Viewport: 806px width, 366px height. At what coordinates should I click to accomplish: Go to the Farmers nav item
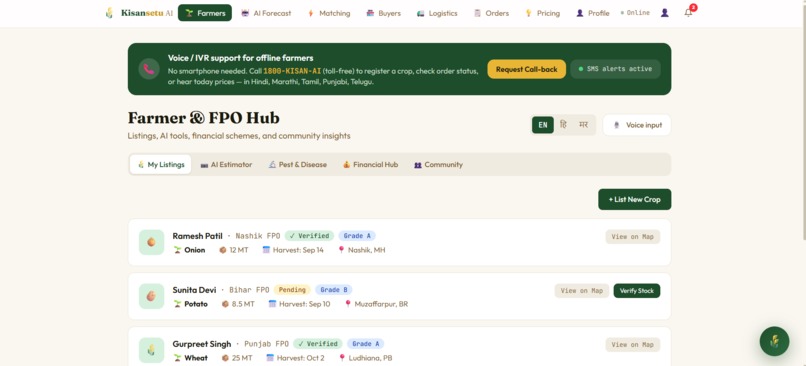tap(205, 13)
